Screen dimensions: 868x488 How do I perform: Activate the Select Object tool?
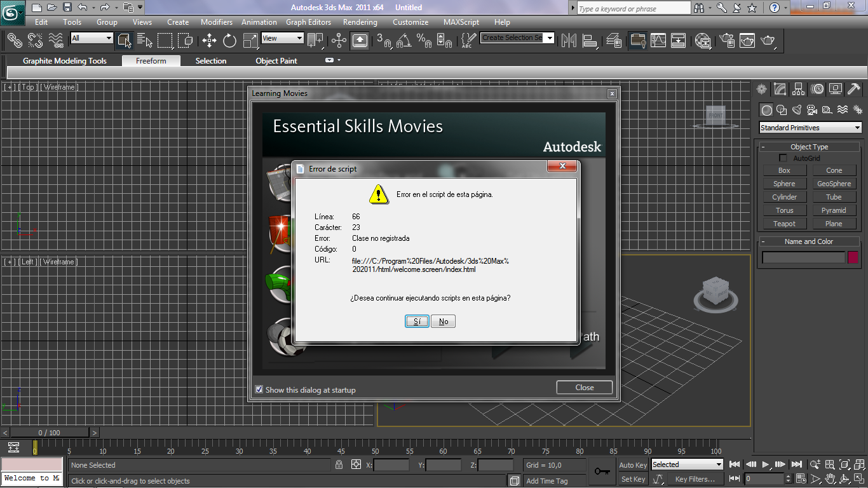(124, 41)
